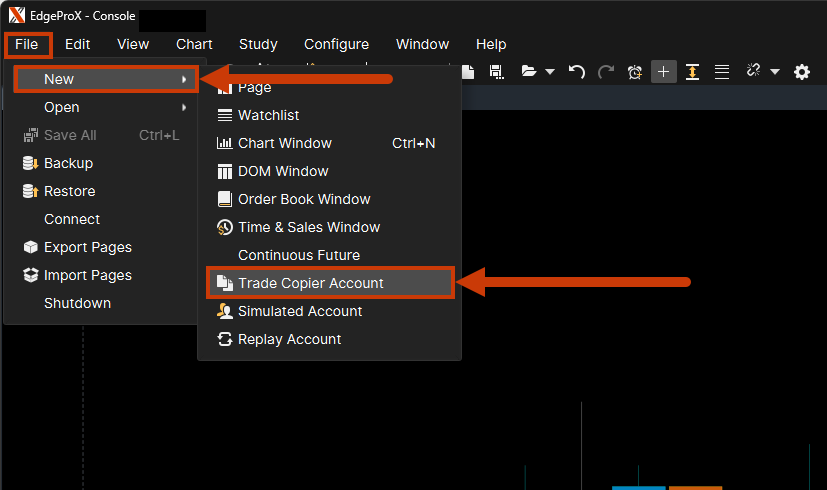The height and width of the screenshot is (490, 827).
Task: Click the settings gear icon
Action: 802,72
